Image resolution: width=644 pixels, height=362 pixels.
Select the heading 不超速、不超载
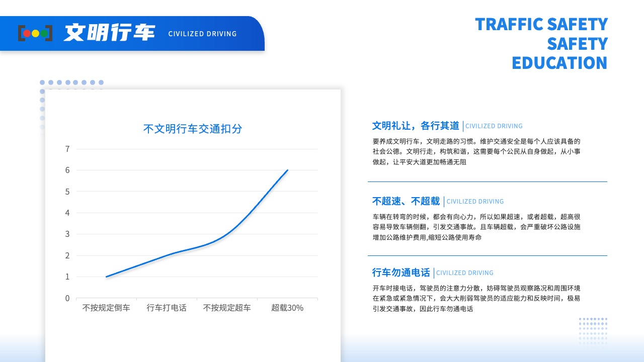[x=406, y=201]
